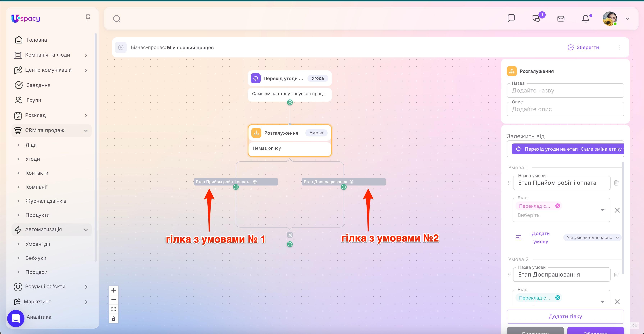The height and width of the screenshot is (334, 644).
Task: Click green plus below the Розгалуження node
Action: pyautogui.click(x=289, y=244)
